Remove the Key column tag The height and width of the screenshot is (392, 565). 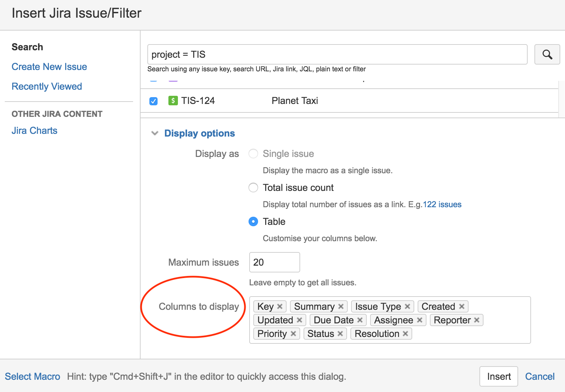tap(280, 306)
